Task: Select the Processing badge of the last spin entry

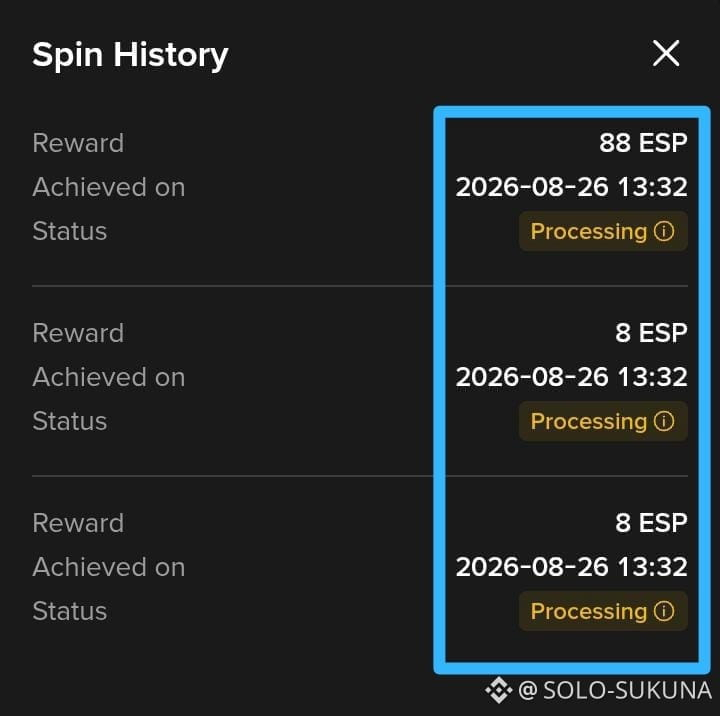Action: (x=603, y=611)
